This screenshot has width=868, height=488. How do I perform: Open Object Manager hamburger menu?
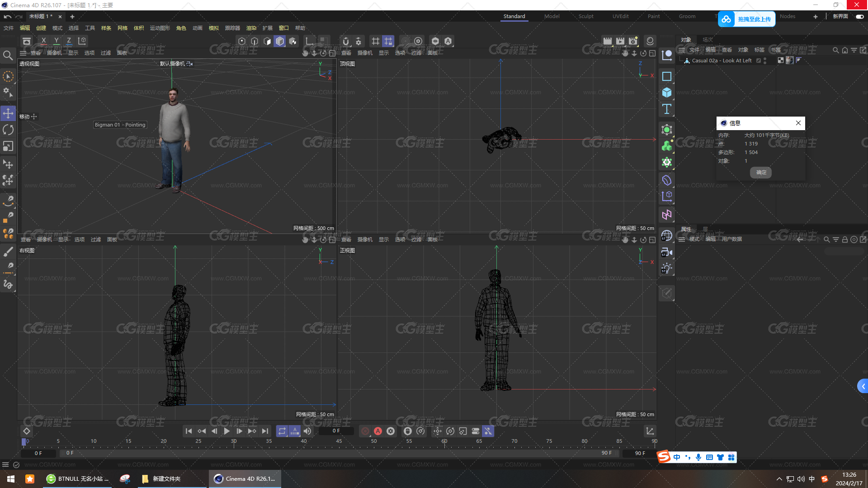682,50
